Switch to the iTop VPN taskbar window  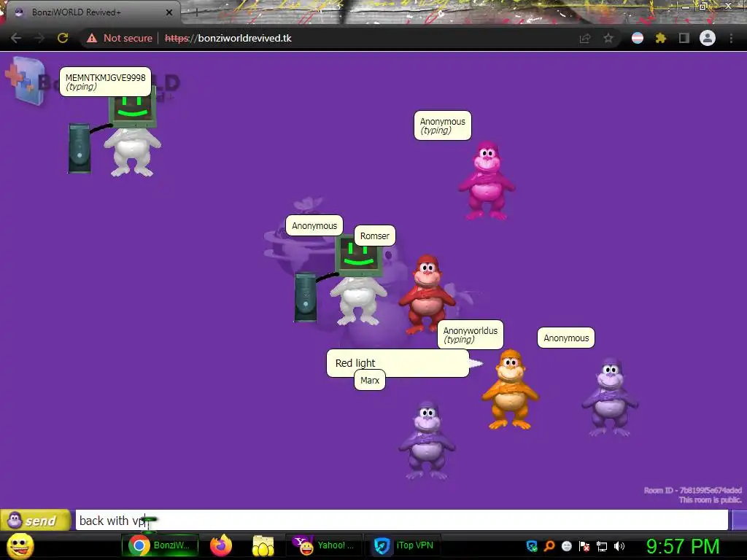click(x=403, y=545)
